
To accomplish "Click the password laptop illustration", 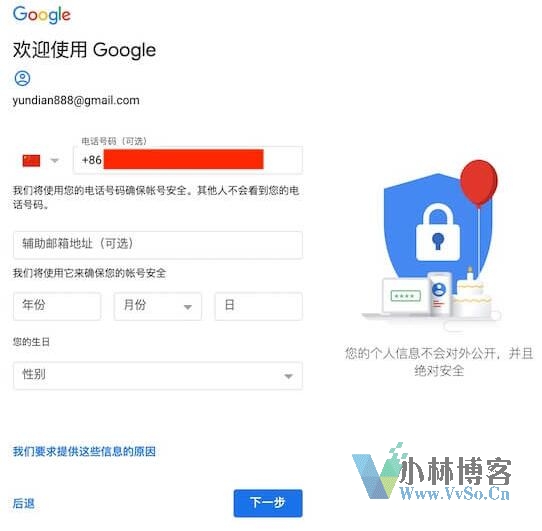I will click(406, 296).
